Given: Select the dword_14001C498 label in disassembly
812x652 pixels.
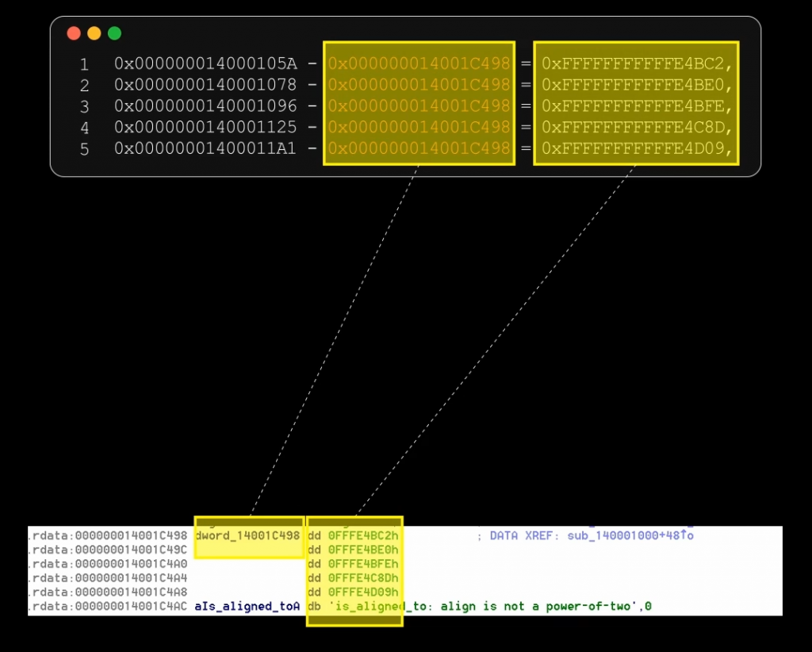Looking at the screenshot, I should [247, 535].
